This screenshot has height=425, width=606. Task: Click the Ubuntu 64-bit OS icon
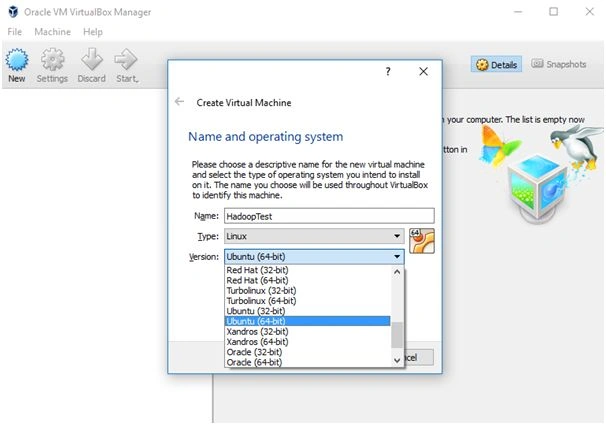[422, 241]
